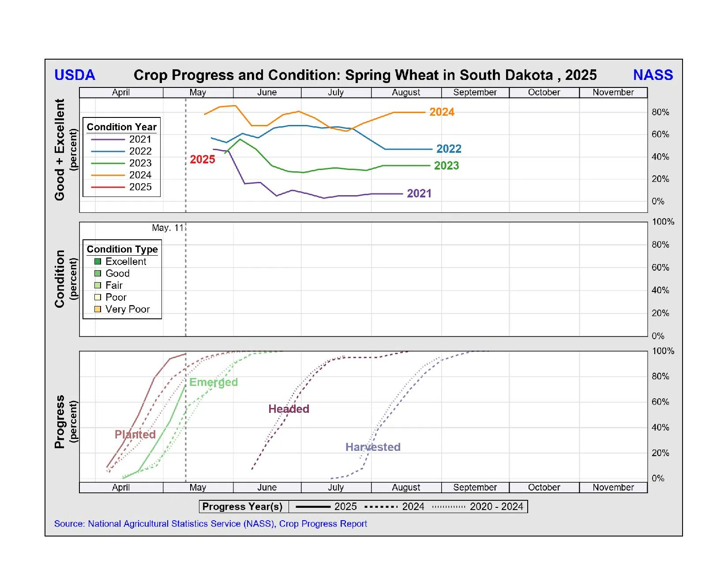
Task: Select the Very Poor orange swatch
Action: [98, 309]
